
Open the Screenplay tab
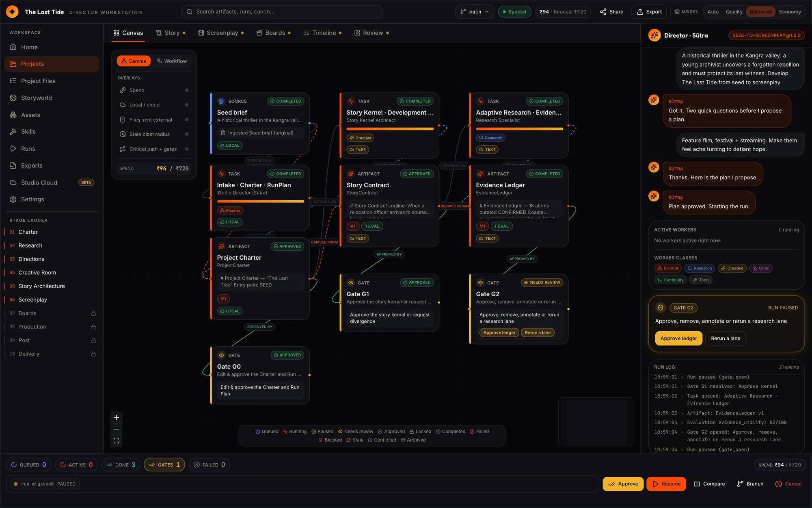[221, 33]
